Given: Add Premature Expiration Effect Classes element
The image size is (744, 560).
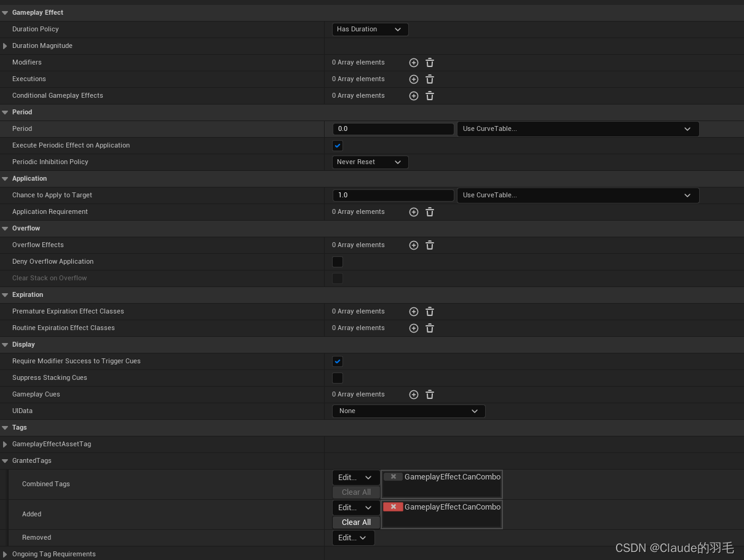Looking at the screenshot, I should (414, 312).
